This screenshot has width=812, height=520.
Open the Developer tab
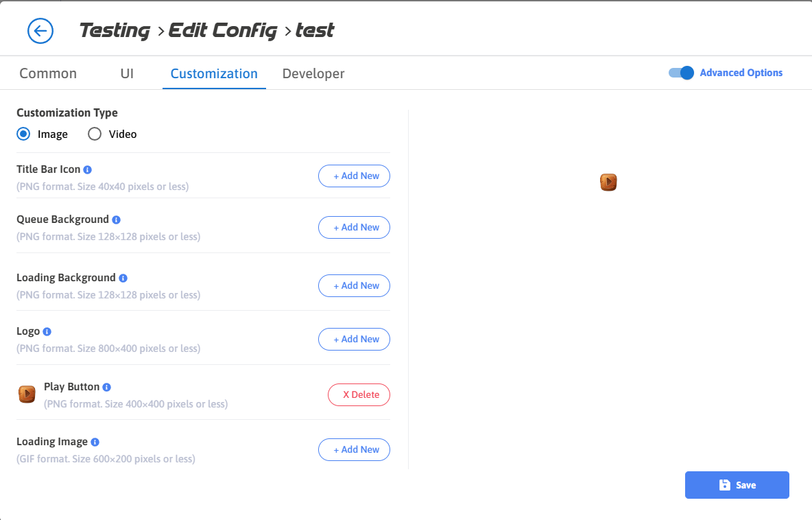(x=313, y=73)
